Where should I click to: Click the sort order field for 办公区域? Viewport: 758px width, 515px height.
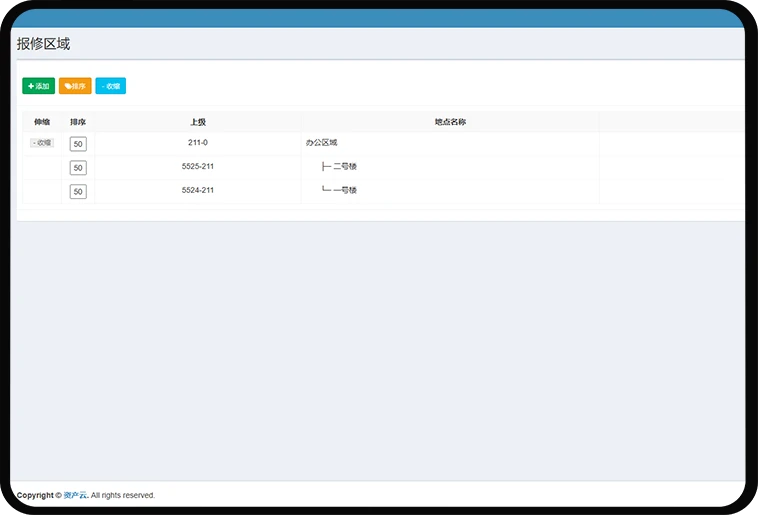tap(78, 144)
